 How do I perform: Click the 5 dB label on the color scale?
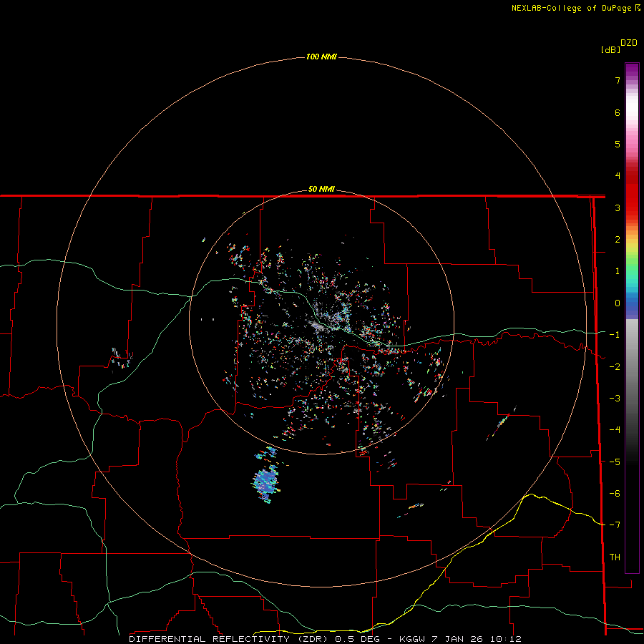618,144
